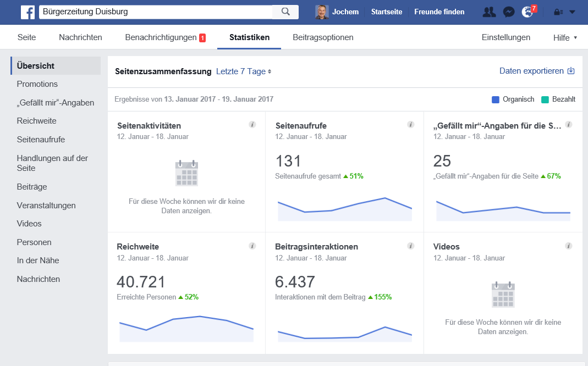Open Personen in the sidebar
Screen dimensions: 588x366
point(34,242)
